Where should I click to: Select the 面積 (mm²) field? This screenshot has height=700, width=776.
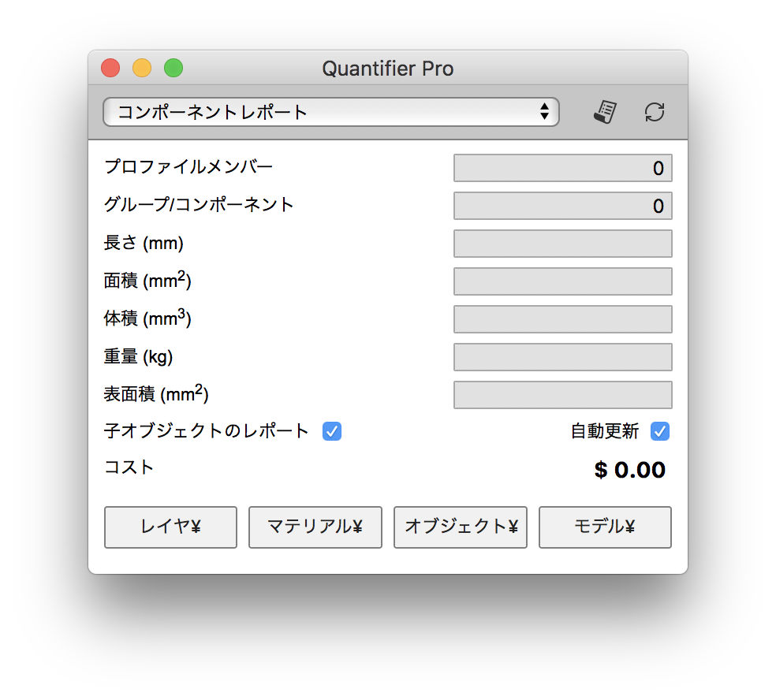click(562, 281)
